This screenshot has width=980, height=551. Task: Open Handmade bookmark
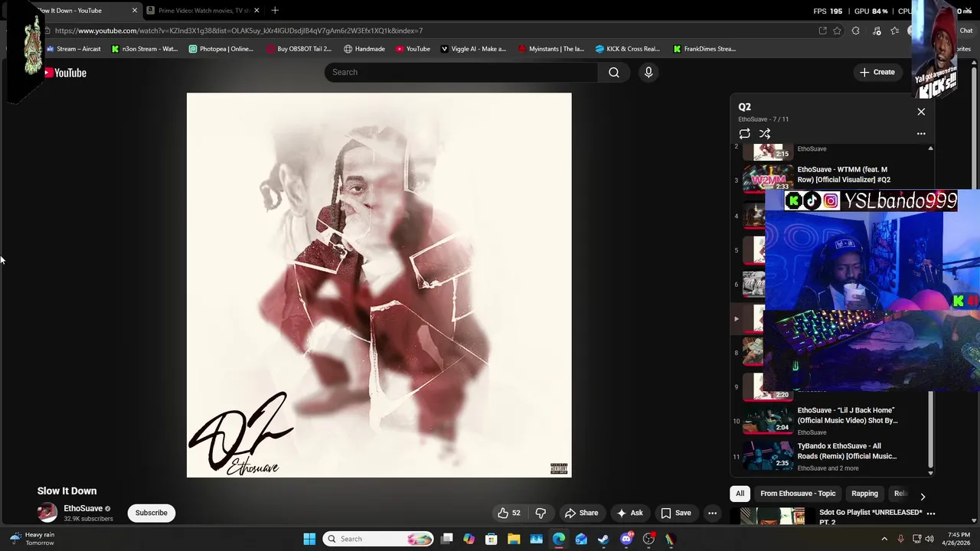coord(364,49)
